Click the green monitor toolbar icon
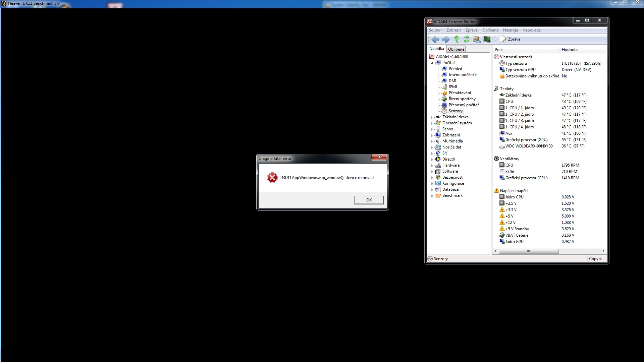644x362 pixels. click(487, 40)
